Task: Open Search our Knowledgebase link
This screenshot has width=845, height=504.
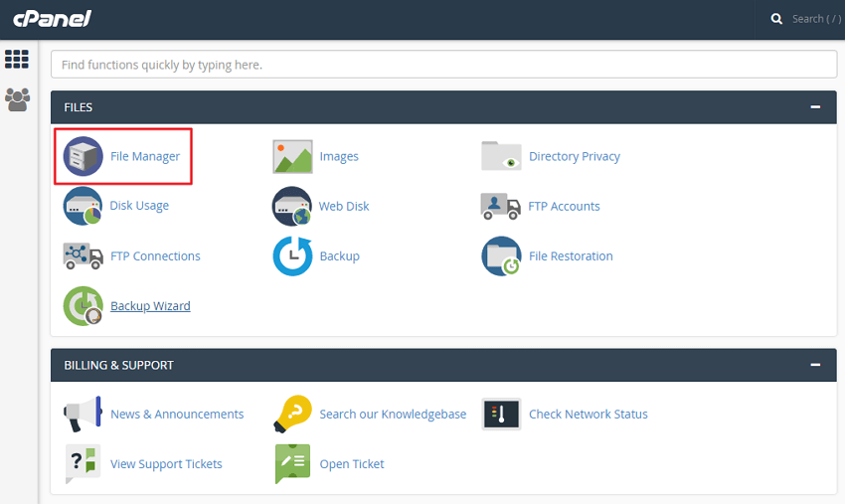Action: pos(393,414)
